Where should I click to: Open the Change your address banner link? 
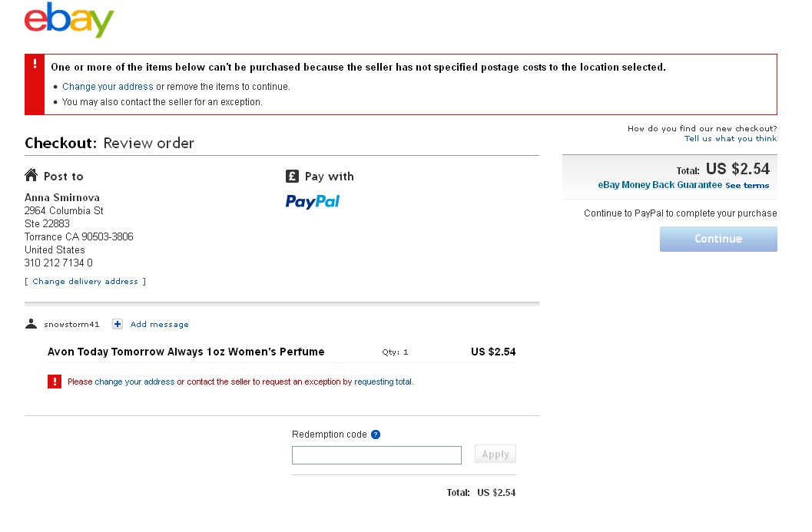(108, 87)
